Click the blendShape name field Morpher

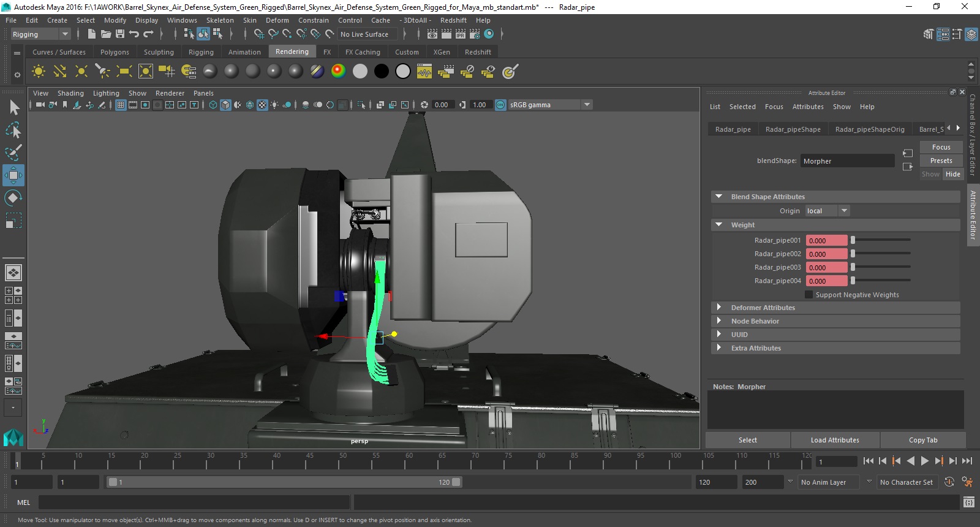coord(848,161)
